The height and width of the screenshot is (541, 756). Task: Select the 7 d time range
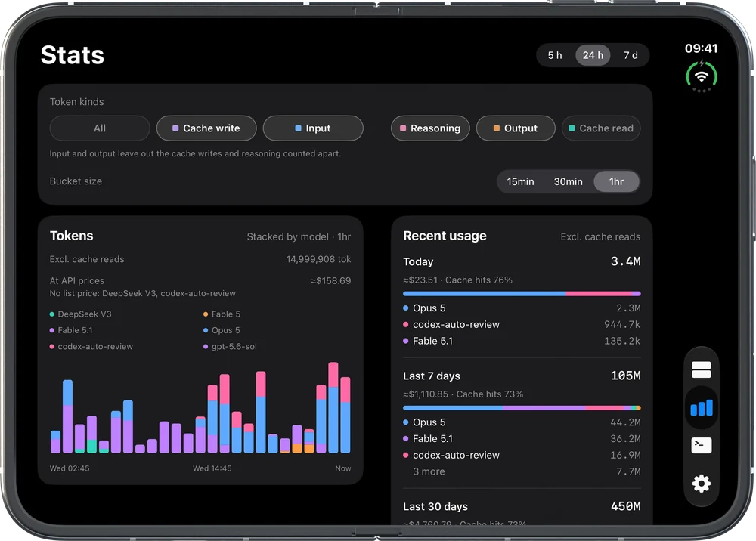(631, 55)
